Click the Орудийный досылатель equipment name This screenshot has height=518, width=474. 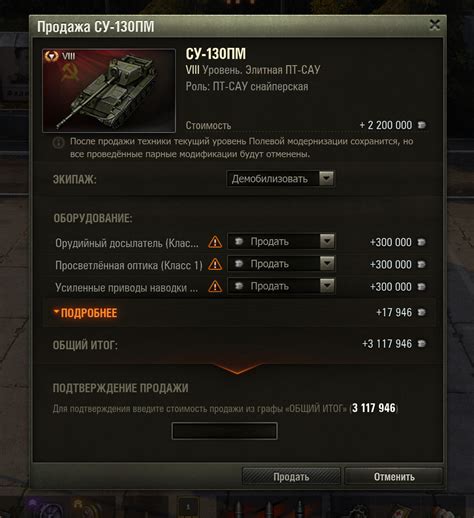tap(127, 243)
